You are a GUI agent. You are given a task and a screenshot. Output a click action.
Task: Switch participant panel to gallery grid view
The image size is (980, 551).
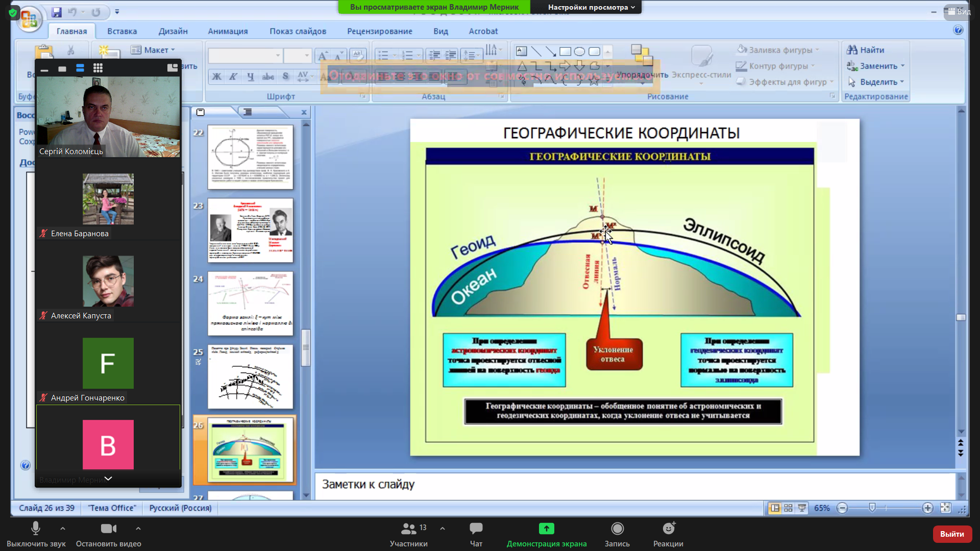click(x=98, y=68)
